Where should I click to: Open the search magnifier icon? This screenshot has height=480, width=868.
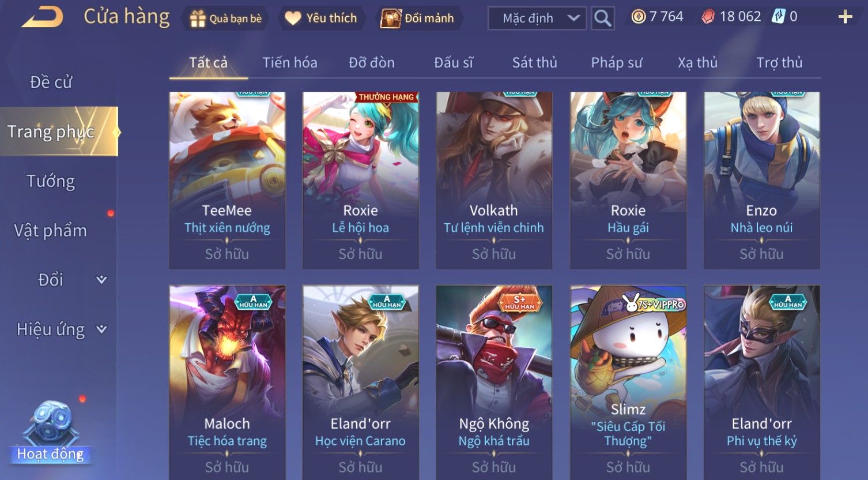602,18
